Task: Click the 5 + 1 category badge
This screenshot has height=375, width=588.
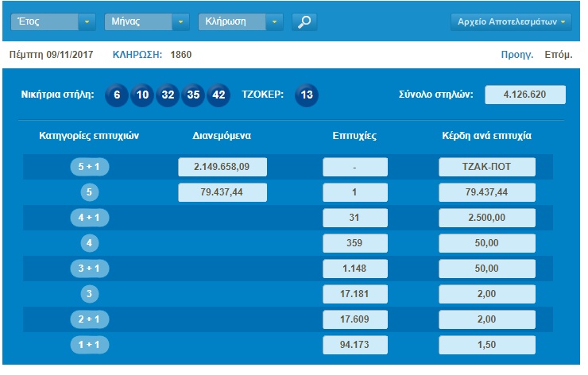Action: pyautogui.click(x=89, y=167)
